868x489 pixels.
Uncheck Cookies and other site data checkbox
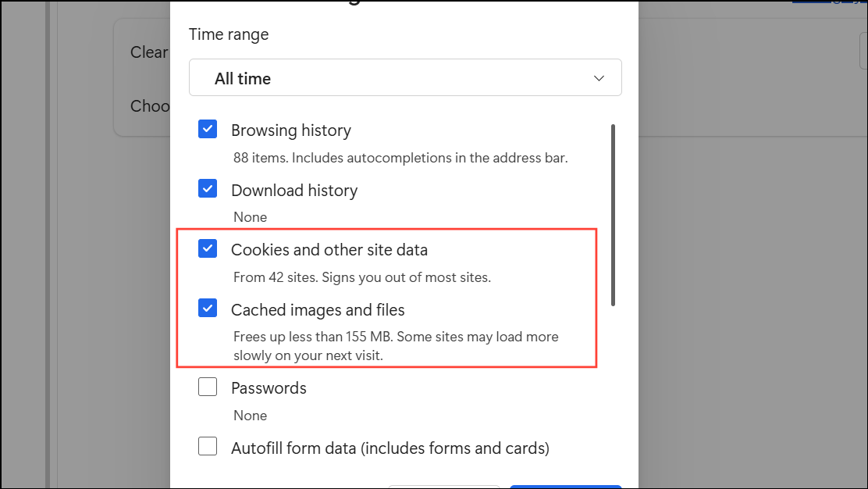click(208, 248)
